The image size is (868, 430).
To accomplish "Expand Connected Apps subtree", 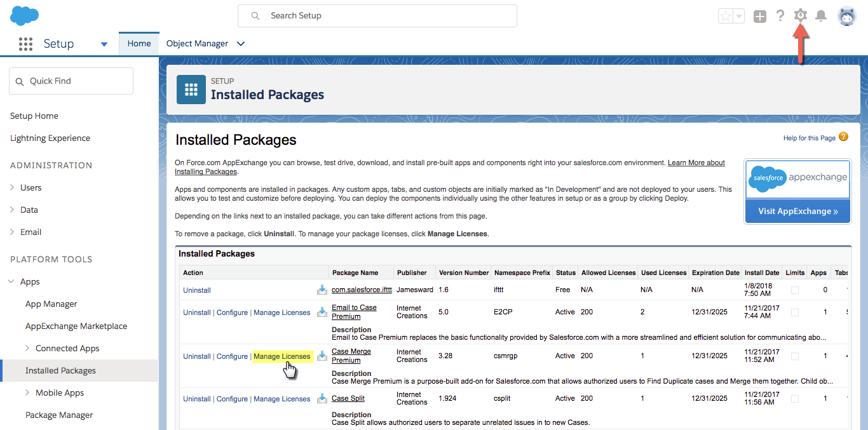I will 27,348.
